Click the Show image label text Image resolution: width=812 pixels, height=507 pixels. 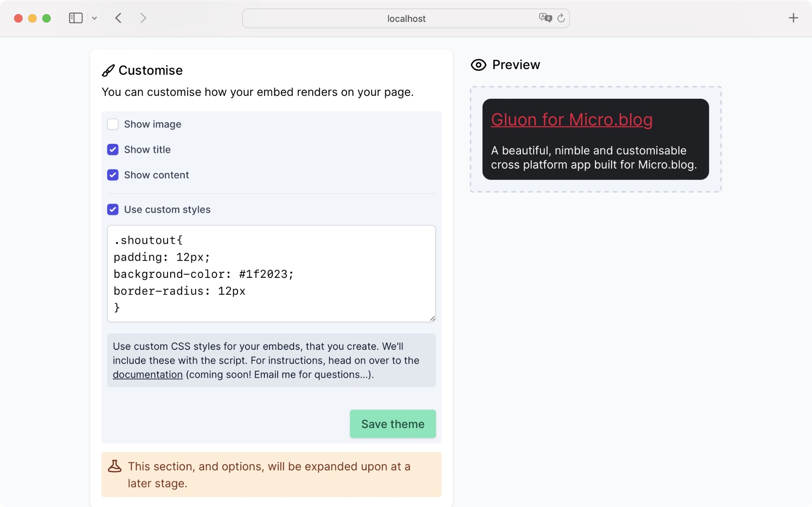(x=153, y=124)
